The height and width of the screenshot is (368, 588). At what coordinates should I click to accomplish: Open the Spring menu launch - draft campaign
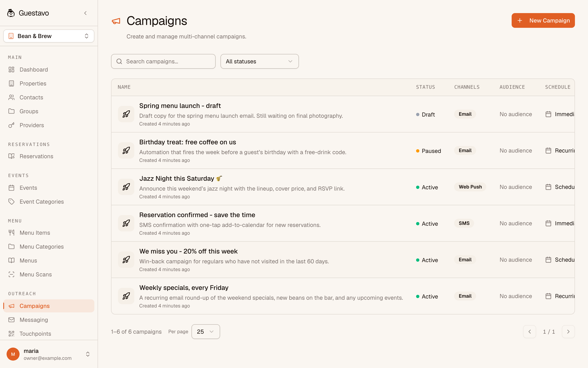pos(180,106)
